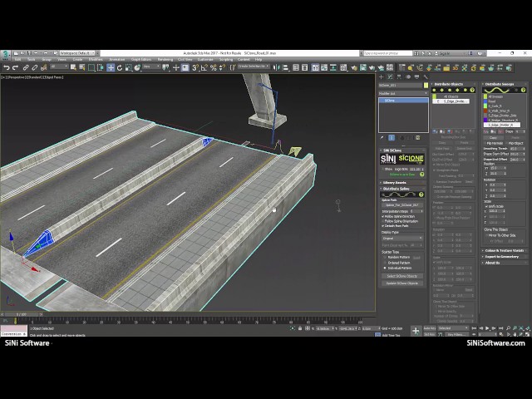Toggle the Window/Crossing selection icon
The image size is (532, 399).
pos(101,68)
